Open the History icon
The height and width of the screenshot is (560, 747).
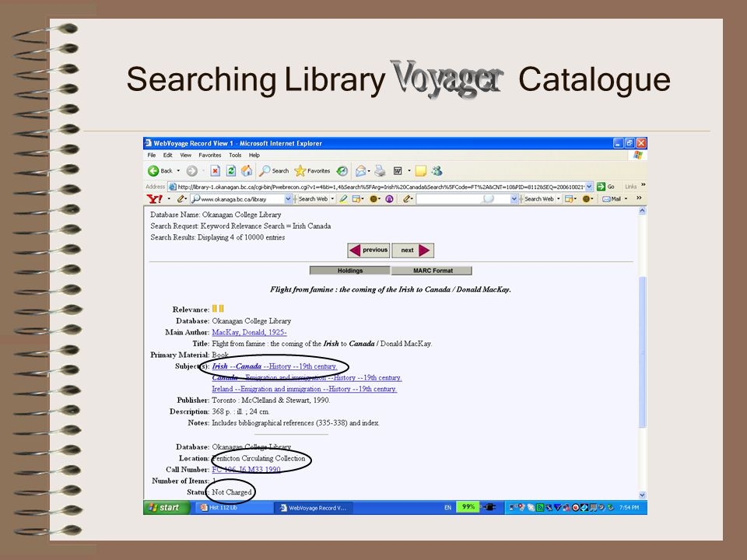(342, 171)
